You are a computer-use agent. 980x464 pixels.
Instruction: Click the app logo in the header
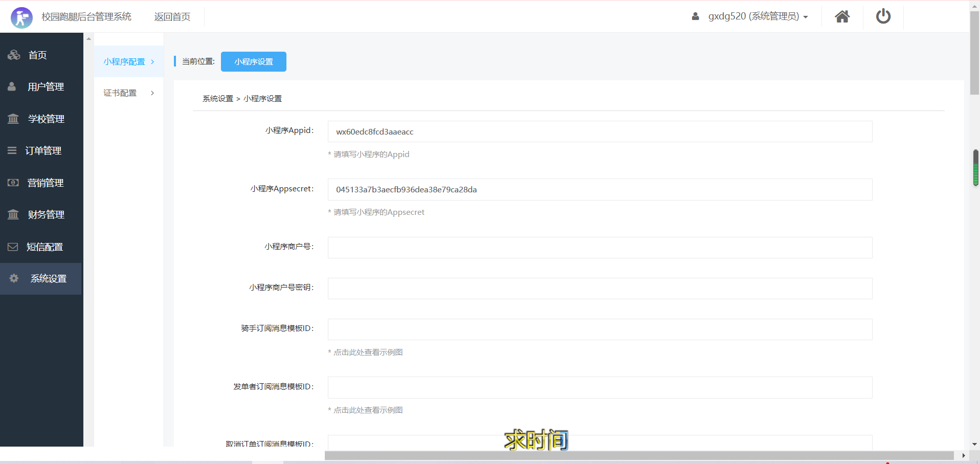pos(21,17)
